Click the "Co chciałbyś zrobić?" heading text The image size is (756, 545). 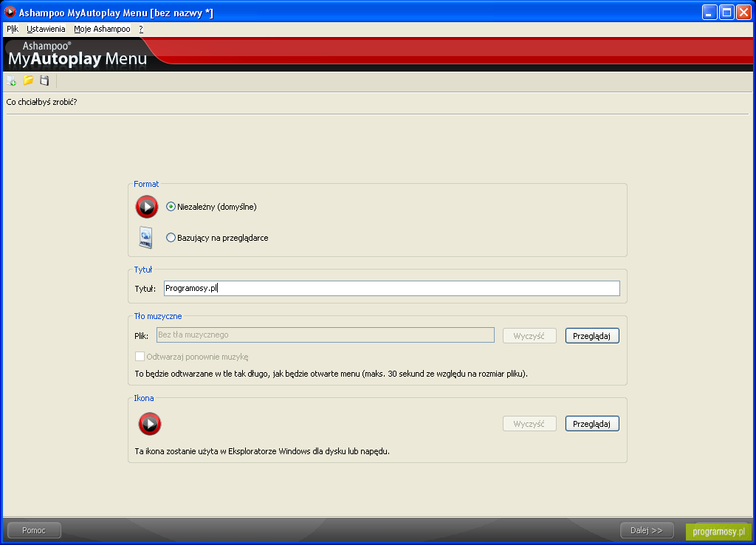41,102
